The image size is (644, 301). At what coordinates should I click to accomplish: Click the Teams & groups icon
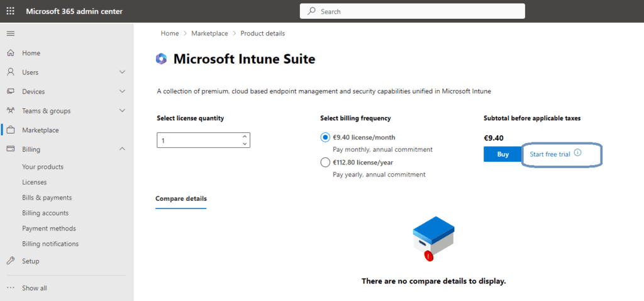tap(11, 111)
